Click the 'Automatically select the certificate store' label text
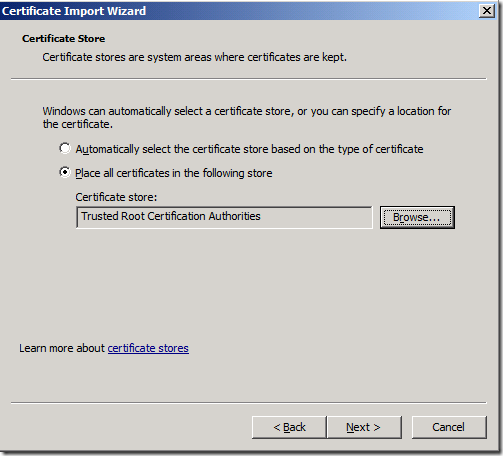503x456 pixels. (x=249, y=149)
